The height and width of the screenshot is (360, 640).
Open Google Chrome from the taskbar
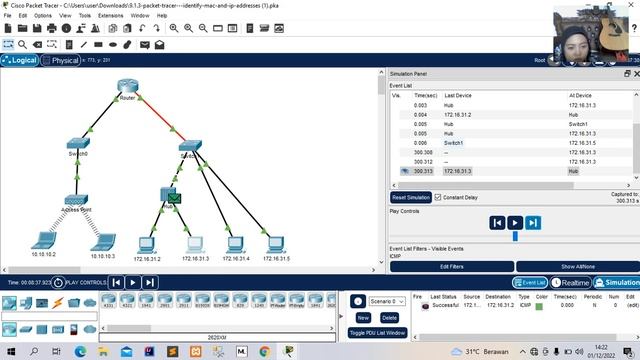264,351
